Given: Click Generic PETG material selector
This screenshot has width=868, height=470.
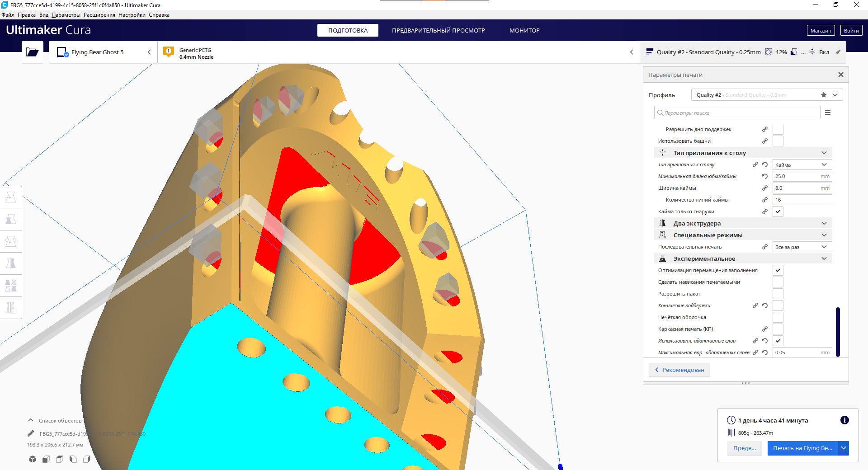Looking at the screenshot, I should pyautogui.click(x=398, y=52).
